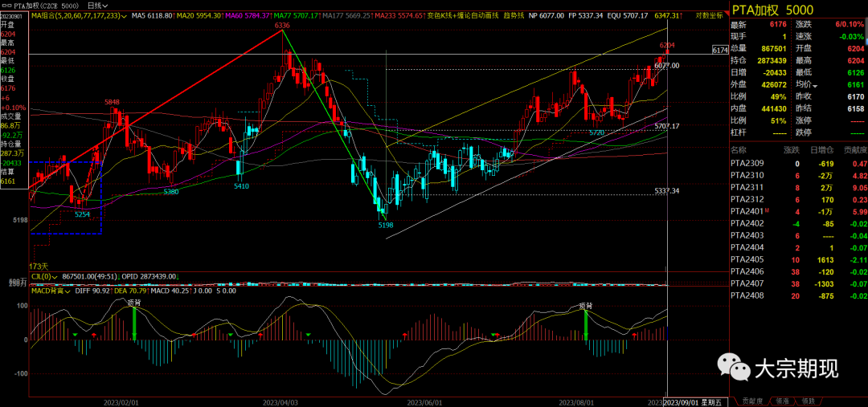This screenshot has height=407, width=868.
Task: Click the 173天 day-count label
Action: point(39,267)
